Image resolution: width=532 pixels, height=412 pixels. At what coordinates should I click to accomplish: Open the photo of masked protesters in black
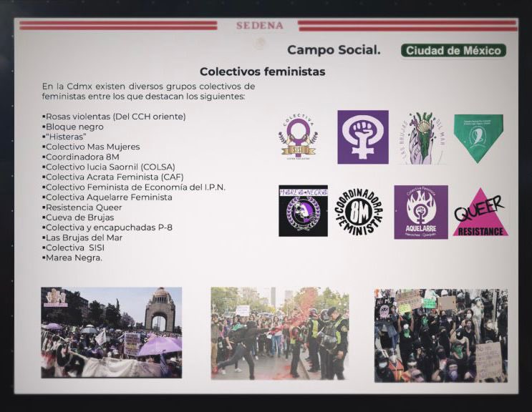(x=441, y=335)
